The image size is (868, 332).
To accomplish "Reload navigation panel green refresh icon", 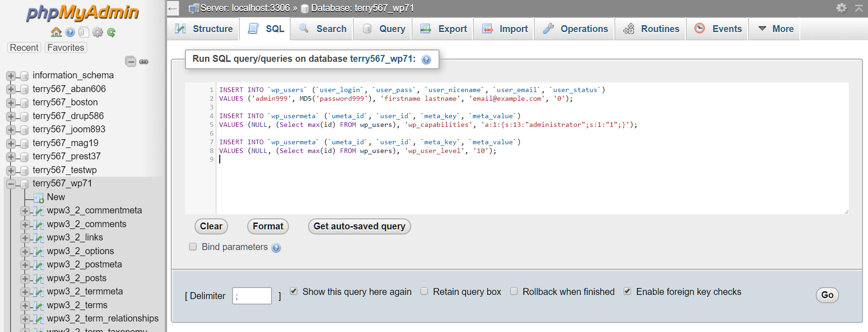I will 111,32.
